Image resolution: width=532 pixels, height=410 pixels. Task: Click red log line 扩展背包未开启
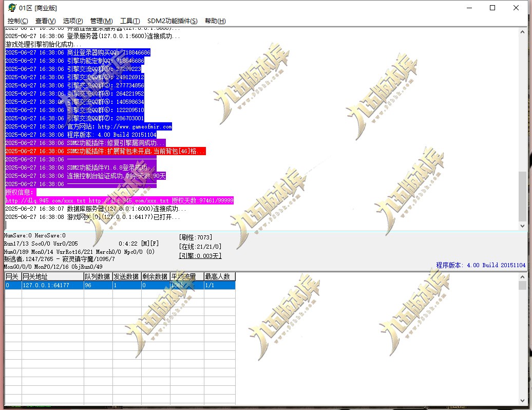tap(105, 151)
